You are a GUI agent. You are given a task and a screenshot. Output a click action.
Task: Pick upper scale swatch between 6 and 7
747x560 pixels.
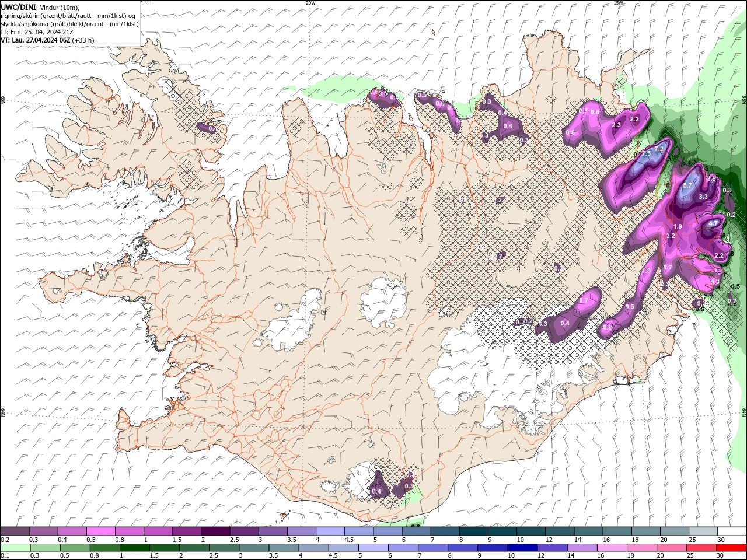click(416, 531)
